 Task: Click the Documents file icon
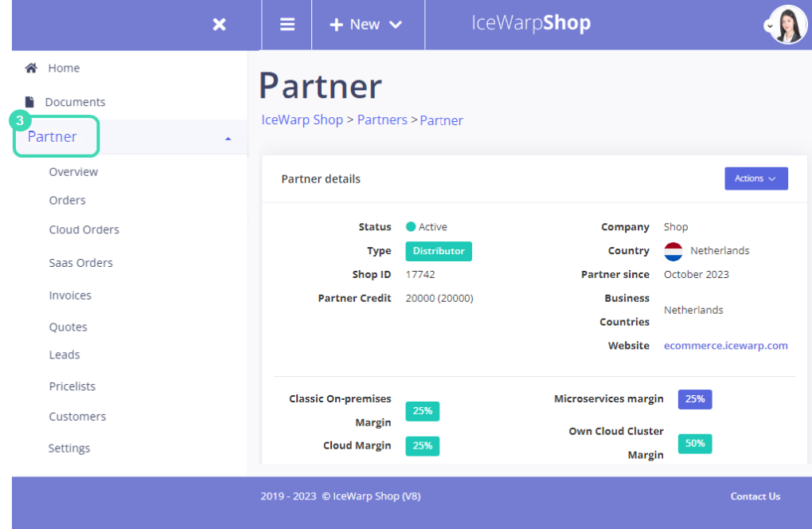tap(30, 102)
